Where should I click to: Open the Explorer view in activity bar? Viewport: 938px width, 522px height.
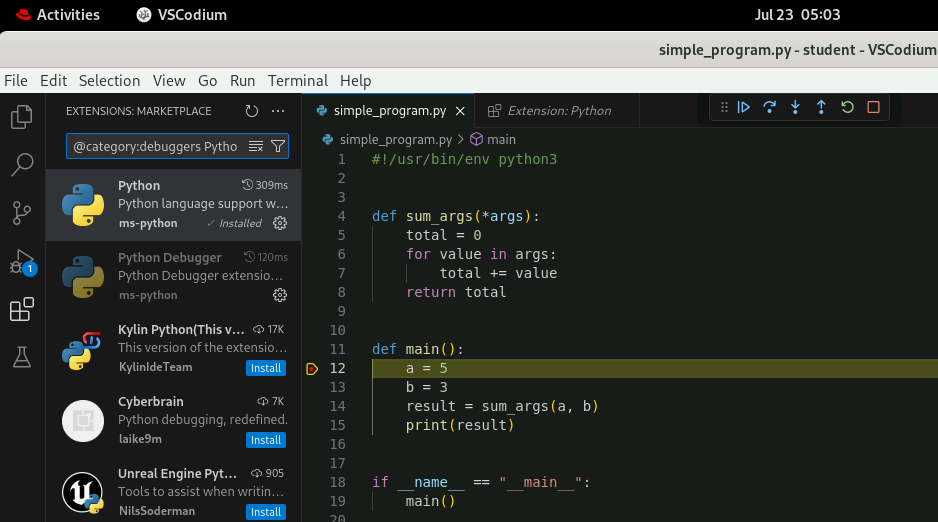[x=22, y=117]
